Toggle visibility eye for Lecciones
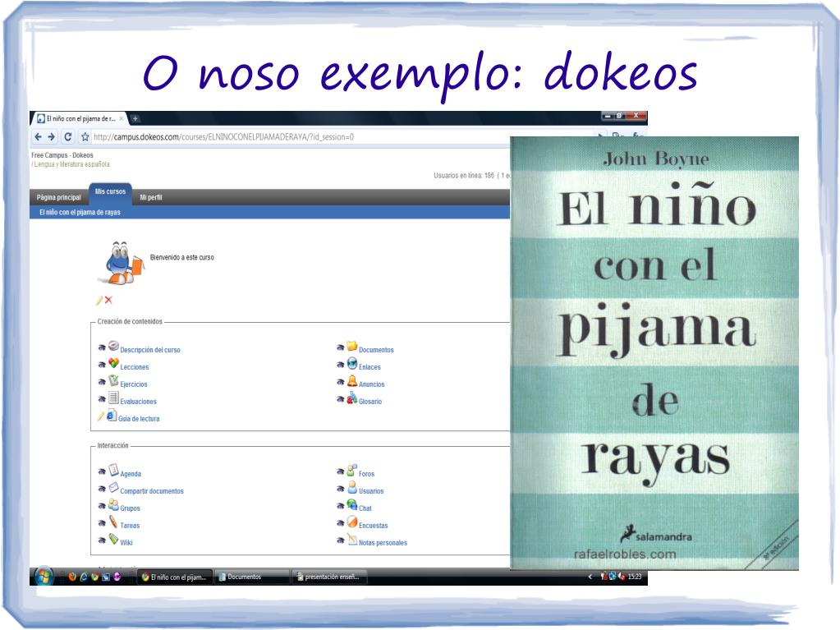Viewport: 840px width, 630px height. 102,365
